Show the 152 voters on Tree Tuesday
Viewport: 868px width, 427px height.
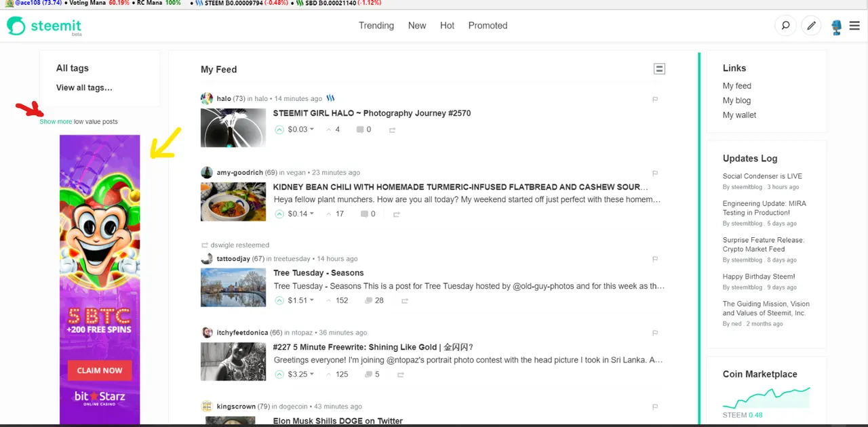337,300
